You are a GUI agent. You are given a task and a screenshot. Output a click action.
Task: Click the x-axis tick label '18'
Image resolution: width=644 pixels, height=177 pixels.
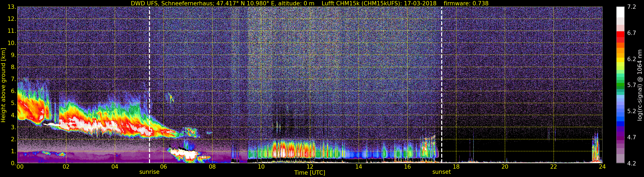(x=456, y=167)
